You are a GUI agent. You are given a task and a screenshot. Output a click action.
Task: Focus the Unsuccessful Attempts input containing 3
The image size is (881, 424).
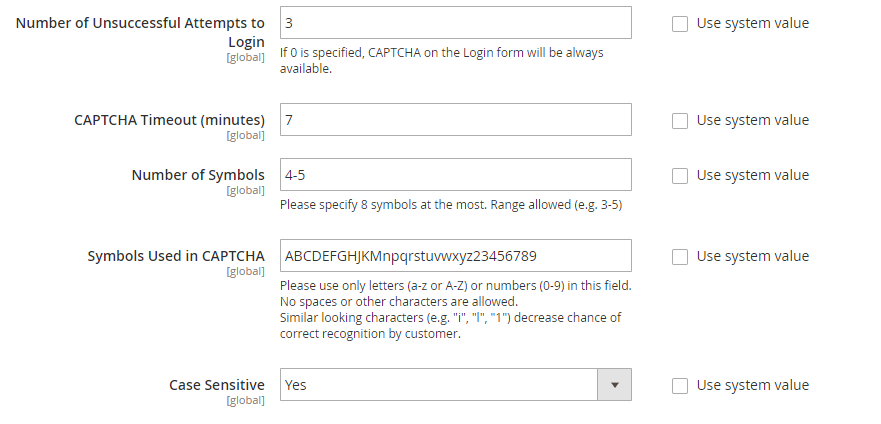pos(456,22)
